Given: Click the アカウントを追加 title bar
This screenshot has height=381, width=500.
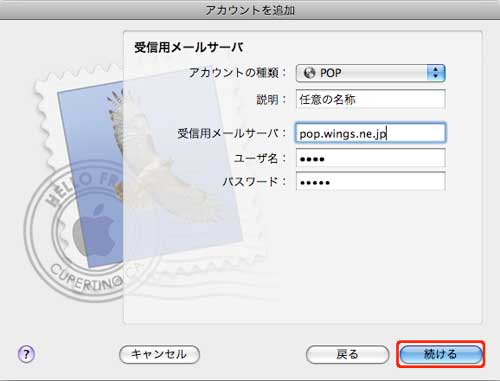Looking at the screenshot, I should coord(250,10).
